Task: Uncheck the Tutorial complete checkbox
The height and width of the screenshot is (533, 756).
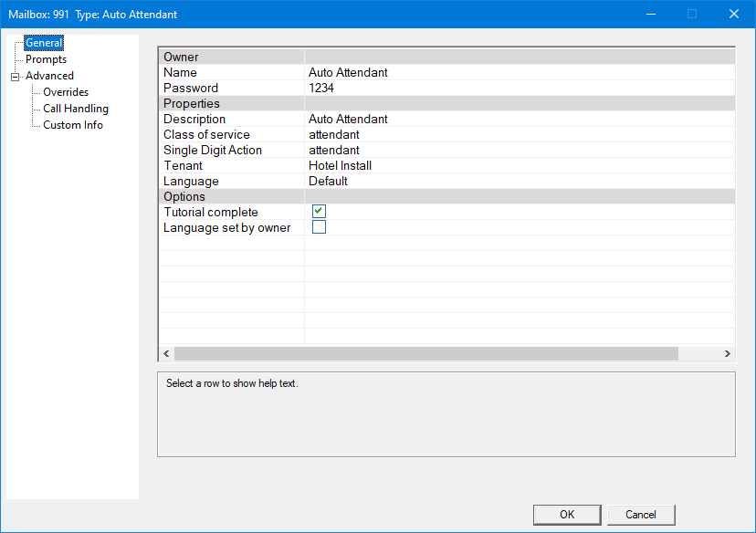Action: point(319,212)
